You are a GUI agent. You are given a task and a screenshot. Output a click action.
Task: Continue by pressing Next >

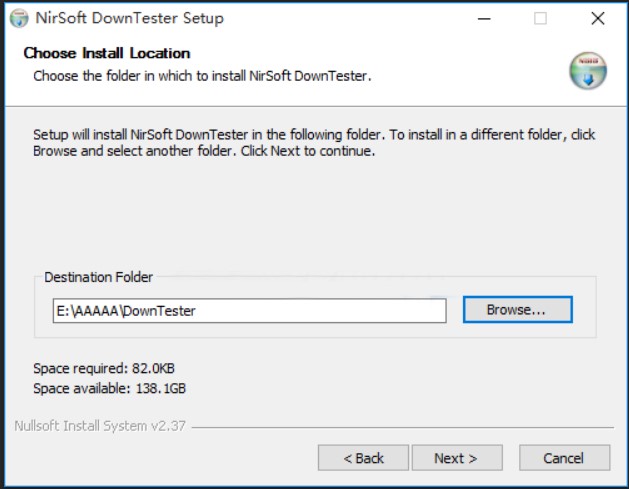pyautogui.click(x=455, y=458)
